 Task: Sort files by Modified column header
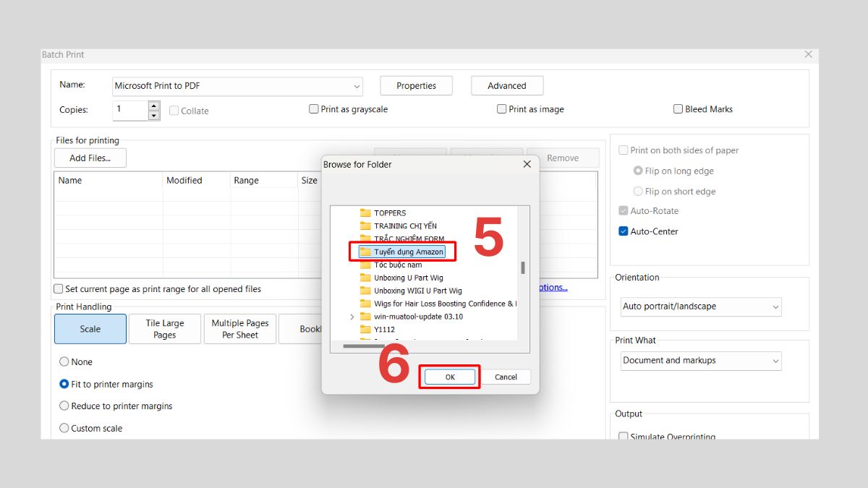(197, 181)
